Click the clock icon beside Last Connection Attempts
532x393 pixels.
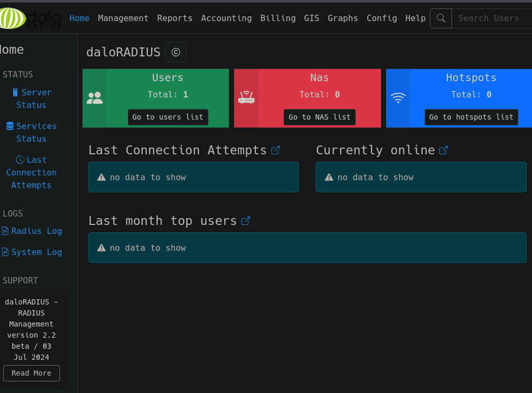point(21,160)
